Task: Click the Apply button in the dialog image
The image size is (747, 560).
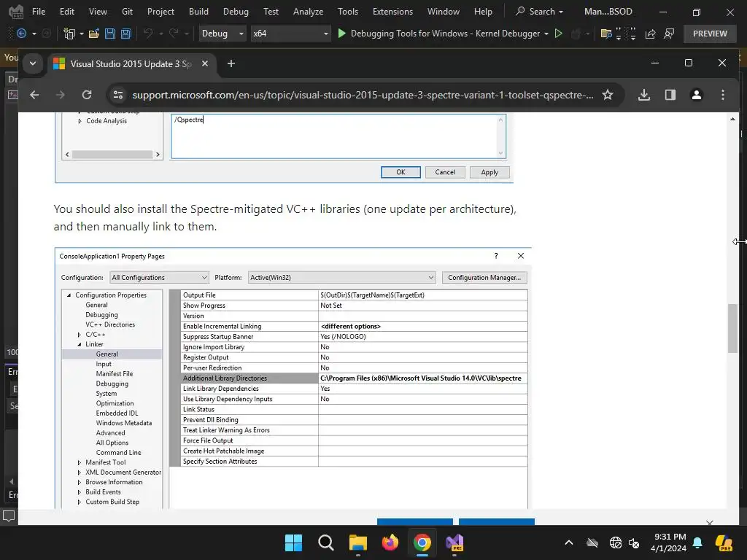Action: coord(489,172)
